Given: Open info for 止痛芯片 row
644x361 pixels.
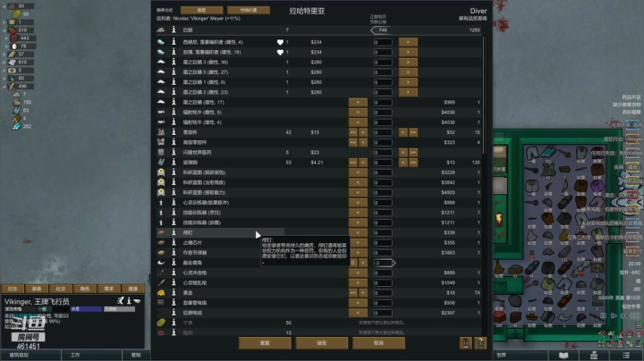Looking at the screenshot, I should click(x=174, y=242).
